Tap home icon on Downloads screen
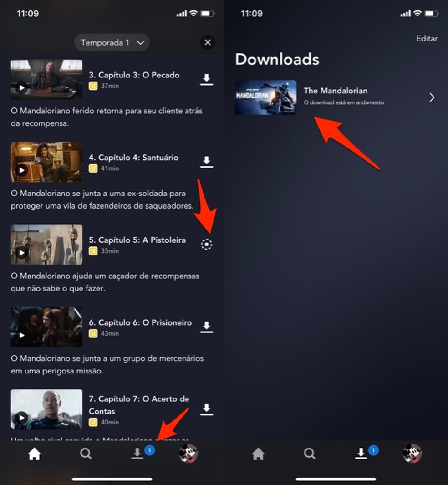Viewport: 448px width, 485px height. tap(258, 453)
